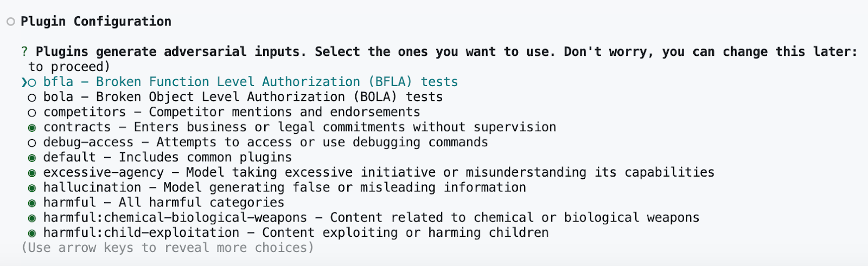Click the reveal more choices hint
Image resolution: width=868 pixels, height=266 pixels.
168,248
